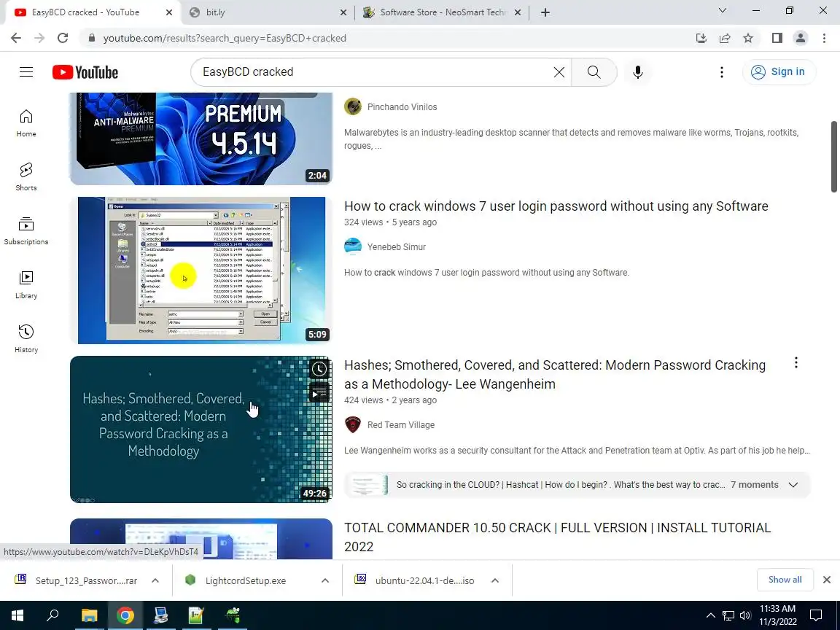Switch to the bit.ly tab
The height and width of the screenshot is (630, 840).
point(266,12)
